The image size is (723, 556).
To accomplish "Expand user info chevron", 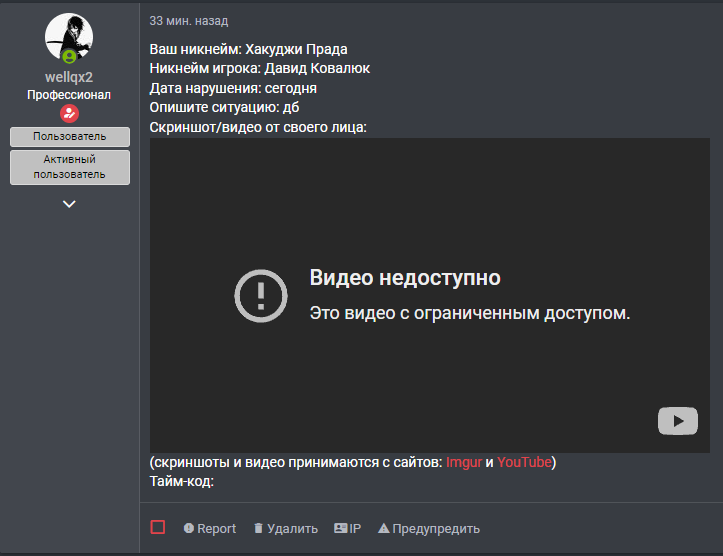I will coord(69,204).
